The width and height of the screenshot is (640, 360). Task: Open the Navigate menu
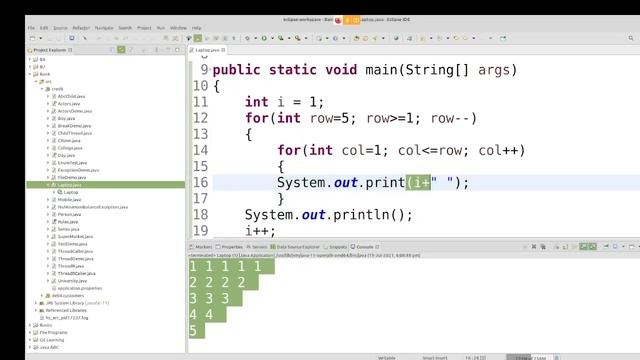click(x=104, y=28)
